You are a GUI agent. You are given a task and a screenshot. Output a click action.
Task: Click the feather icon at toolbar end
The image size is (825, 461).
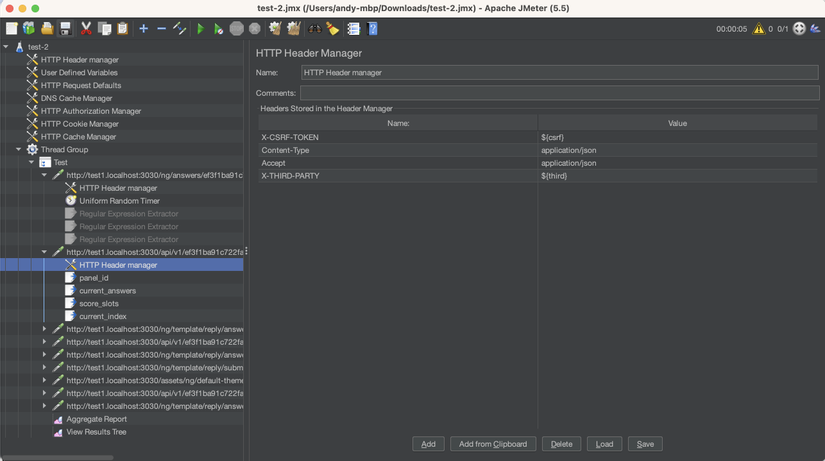coord(815,28)
